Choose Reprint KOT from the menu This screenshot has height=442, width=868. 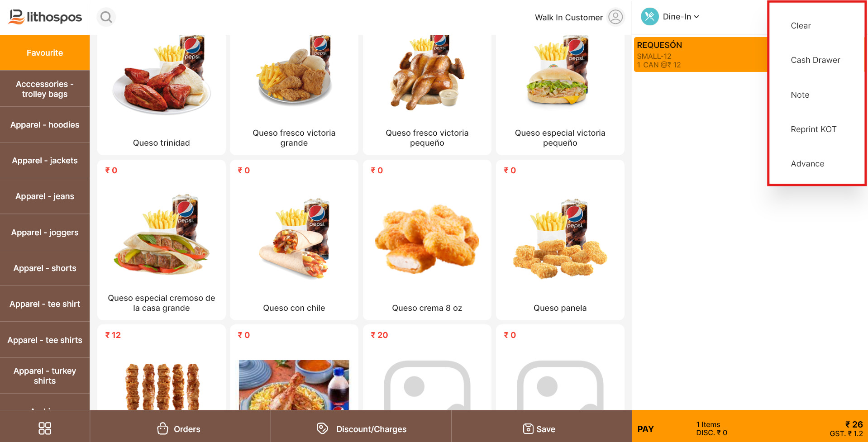[813, 129]
